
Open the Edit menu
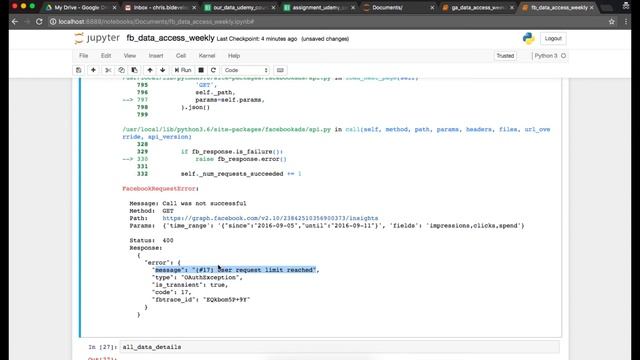point(106,56)
